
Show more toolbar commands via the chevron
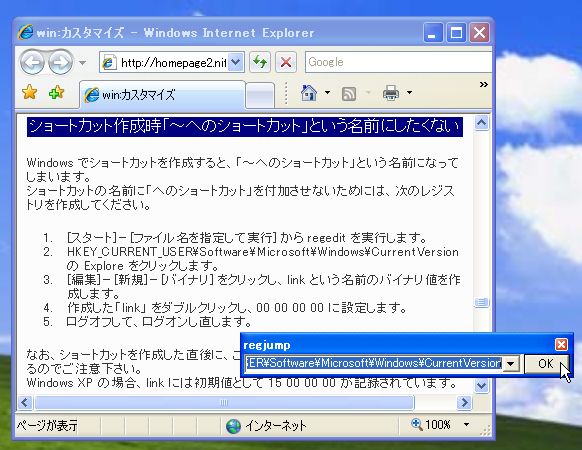[x=483, y=85]
